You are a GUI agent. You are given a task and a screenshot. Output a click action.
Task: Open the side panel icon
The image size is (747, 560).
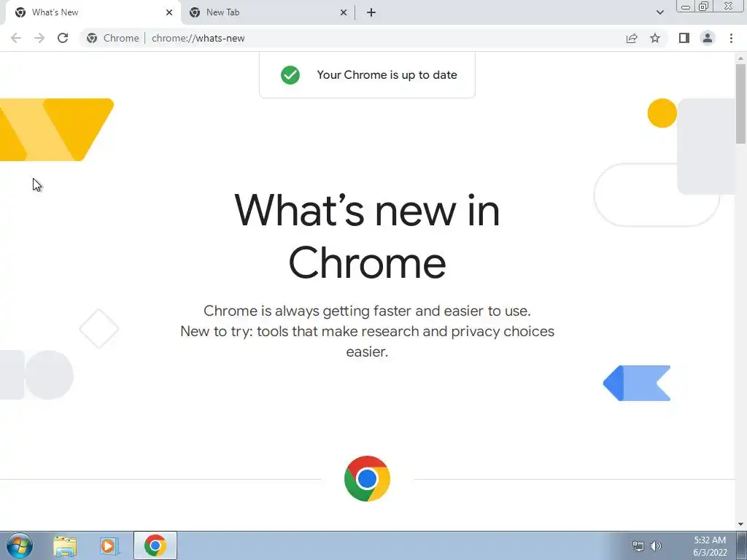[x=684, y=38]
